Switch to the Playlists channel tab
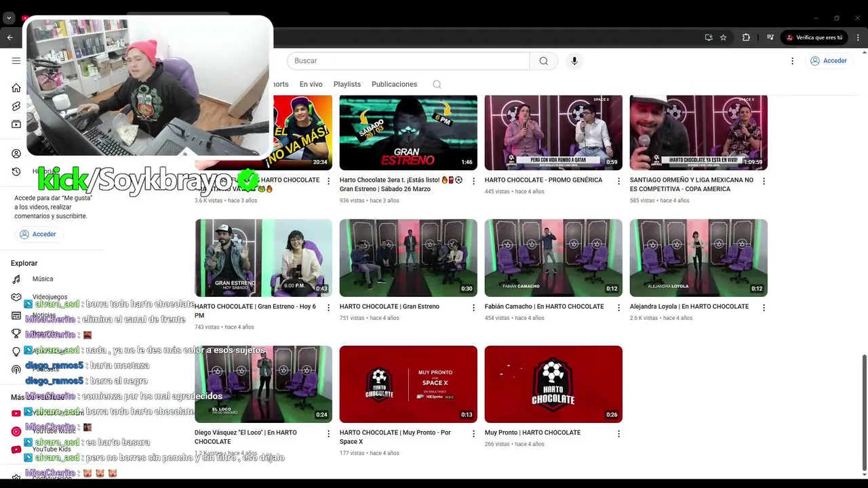The width and height of the screenshot is (868, 488). click(x=347, y=85)
